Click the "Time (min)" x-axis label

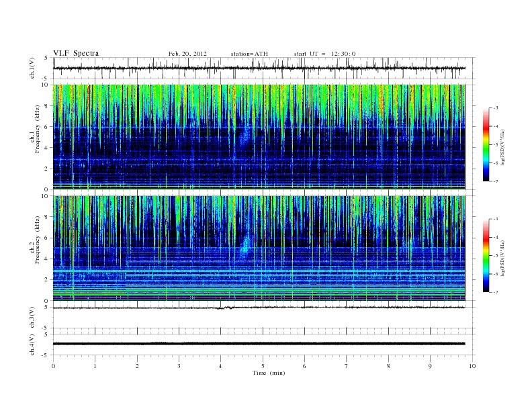[x=269, y=373]
